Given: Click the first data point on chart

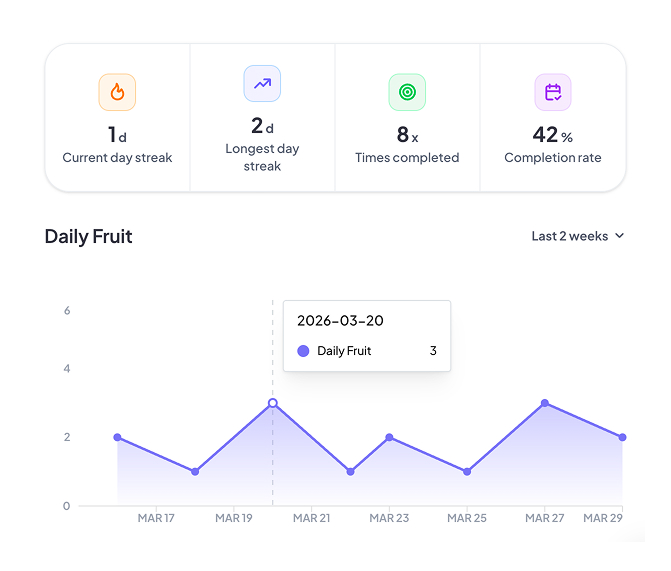Looking at the screenshot, I should click(117, 437).
